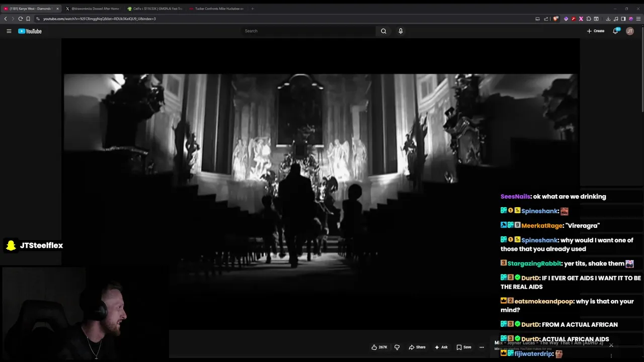Open more actions three-dot menu under video
The width and height of the screenshot is (644, 362).
click(481, 347)
